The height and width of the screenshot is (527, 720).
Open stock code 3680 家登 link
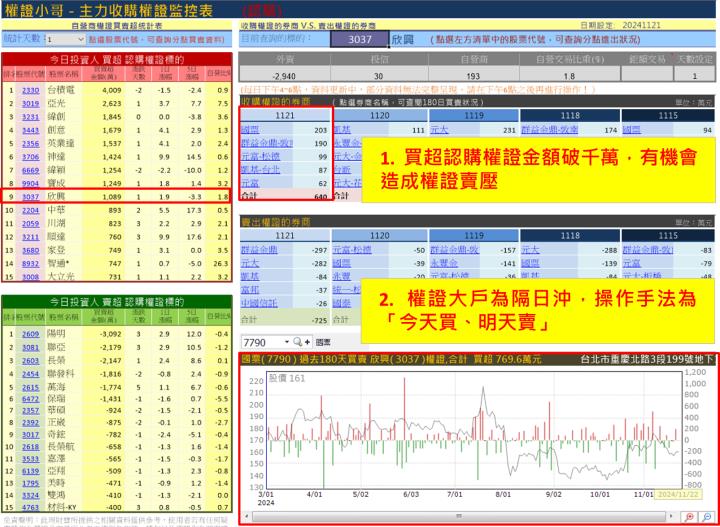(x=31, y=250)
